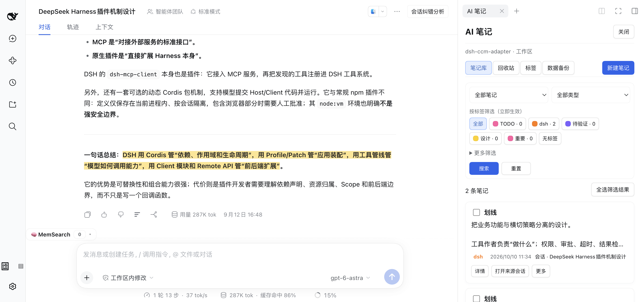Switch to the 对话 tab
The width and height of the screenshot is (644, 302).
point(45,27)
